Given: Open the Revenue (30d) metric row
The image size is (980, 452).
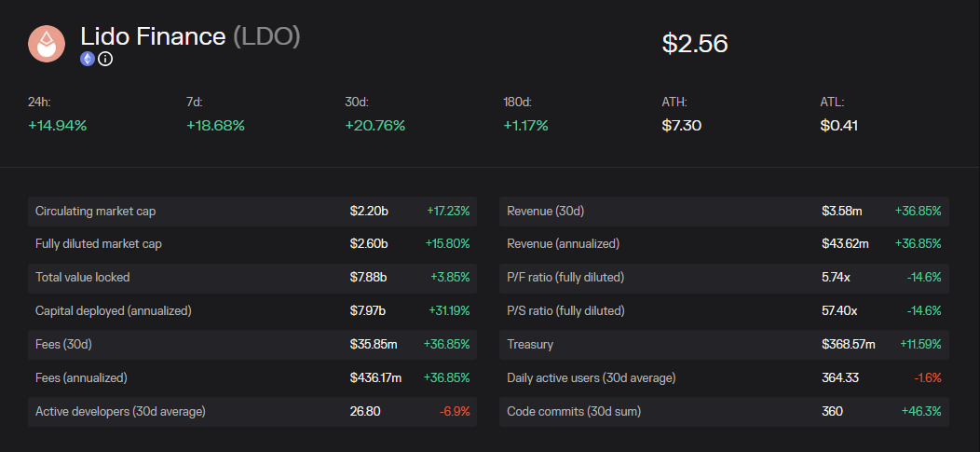Looking at the screenshot, I should click(724, 211).
